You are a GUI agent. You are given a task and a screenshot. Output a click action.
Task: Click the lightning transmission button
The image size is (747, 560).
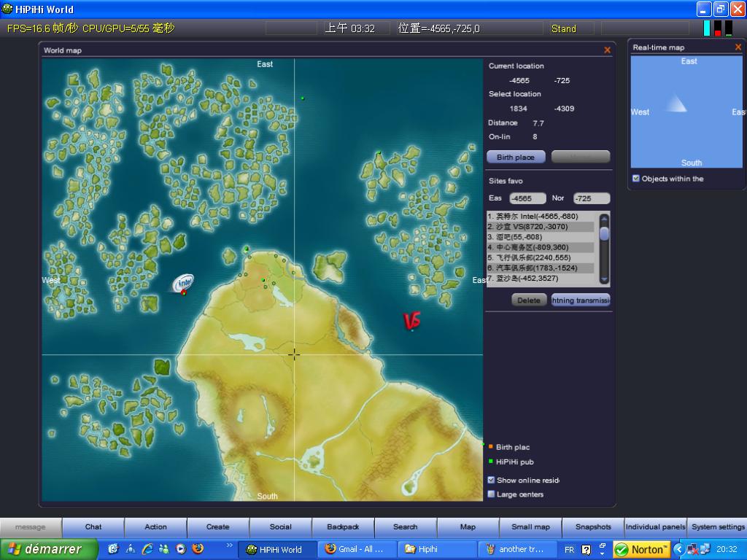click(580, 300)
